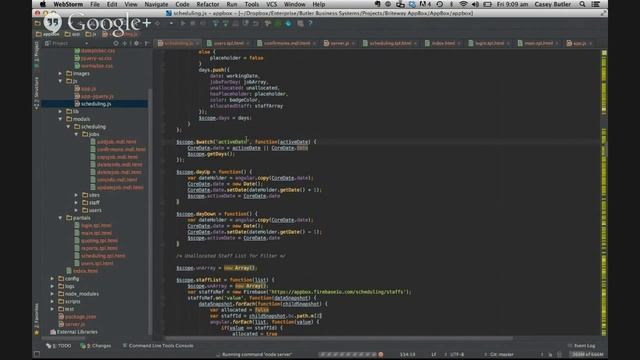640x360 pixels.
Task: Click scroll-from-source icon in Project panel header
Action: point(116,43)
